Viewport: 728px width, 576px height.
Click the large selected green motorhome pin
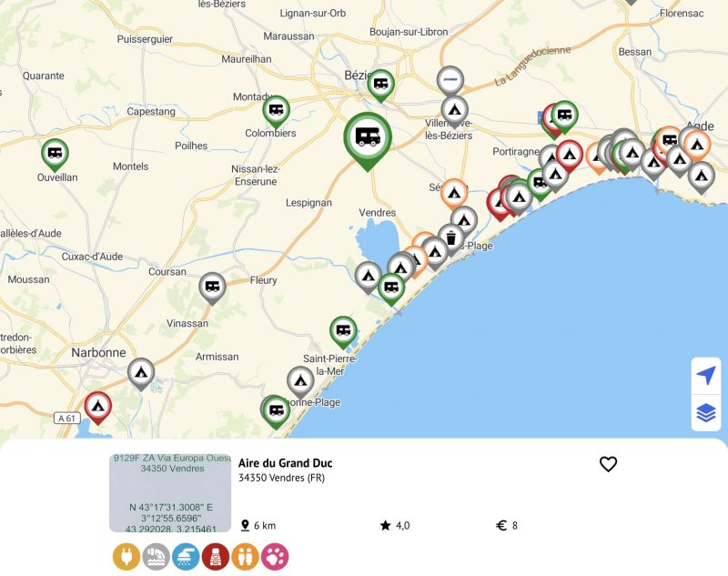pyautogui.click(x=367, y=137)
